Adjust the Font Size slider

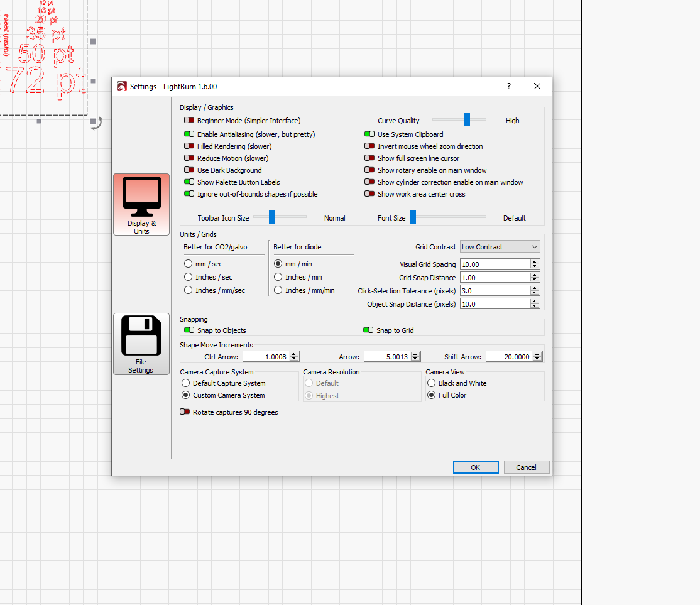(413, 217)
